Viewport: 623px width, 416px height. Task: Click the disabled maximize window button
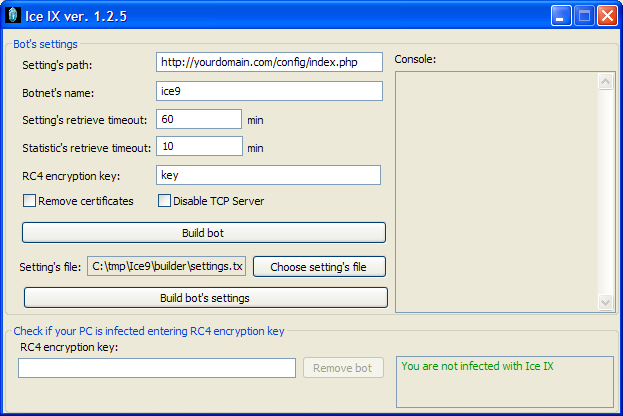584,16
